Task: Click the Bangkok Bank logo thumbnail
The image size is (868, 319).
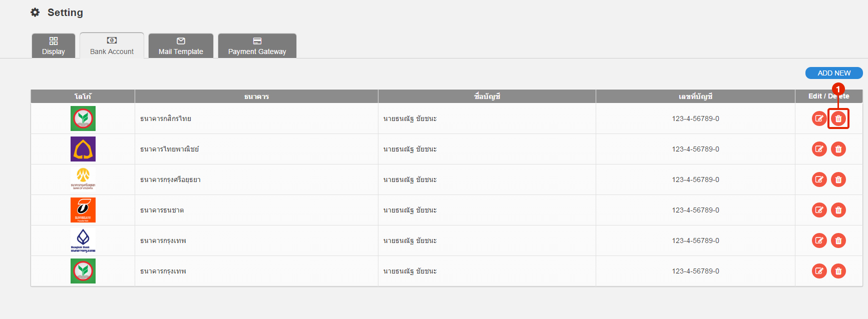Action: pos(83,240)
